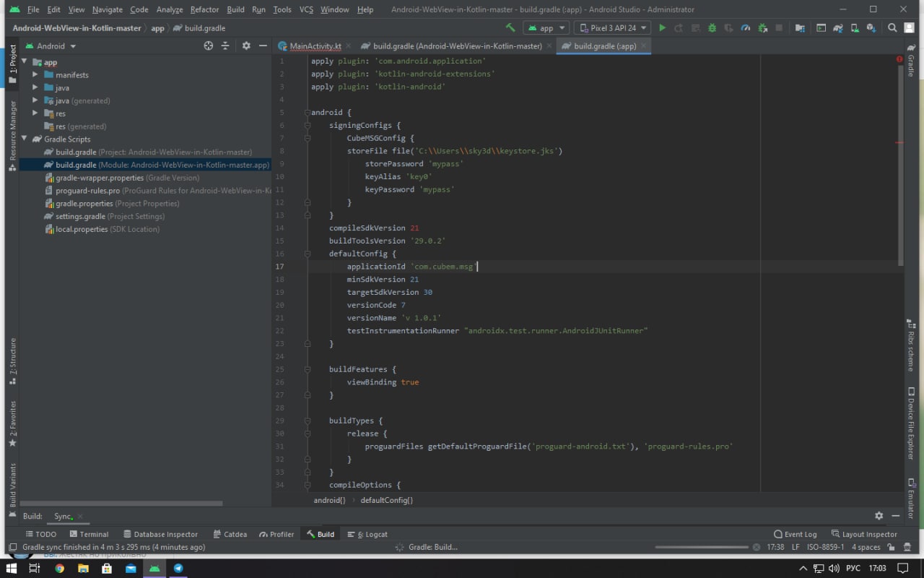Open Device File Explorer side tab

click(x=911, y=423)
